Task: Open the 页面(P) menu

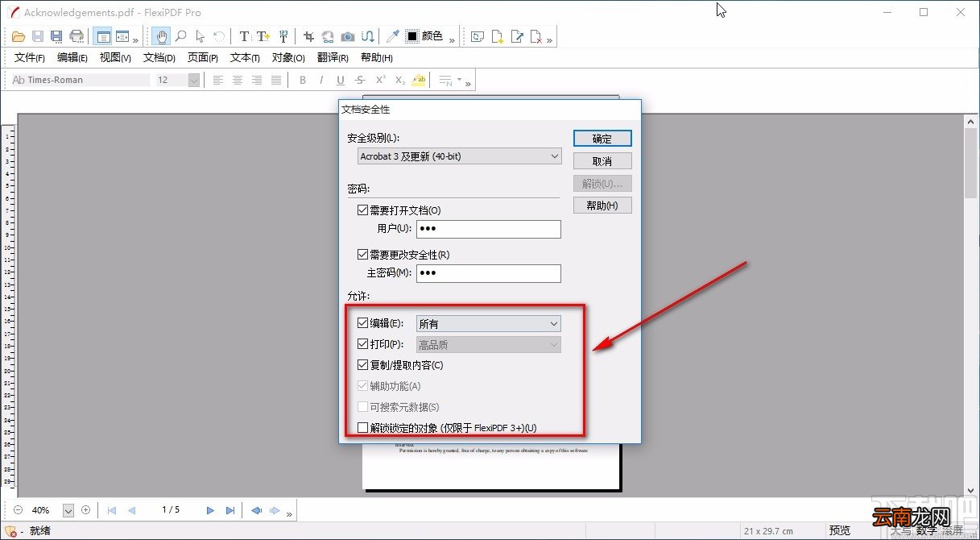Action: (203, 58)
